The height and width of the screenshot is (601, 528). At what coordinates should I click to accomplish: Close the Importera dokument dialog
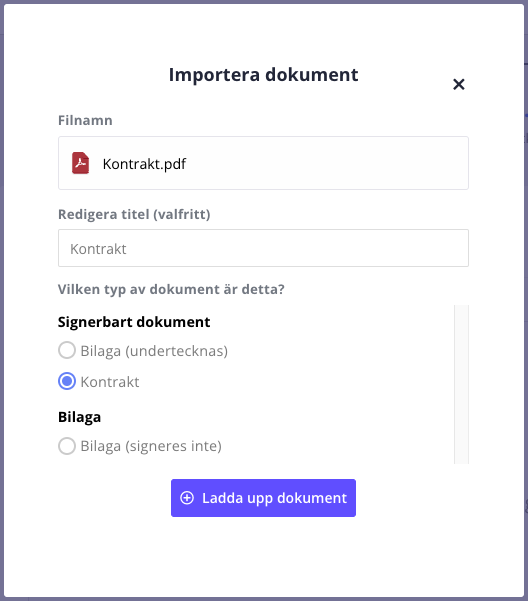(x=459, y=84)
